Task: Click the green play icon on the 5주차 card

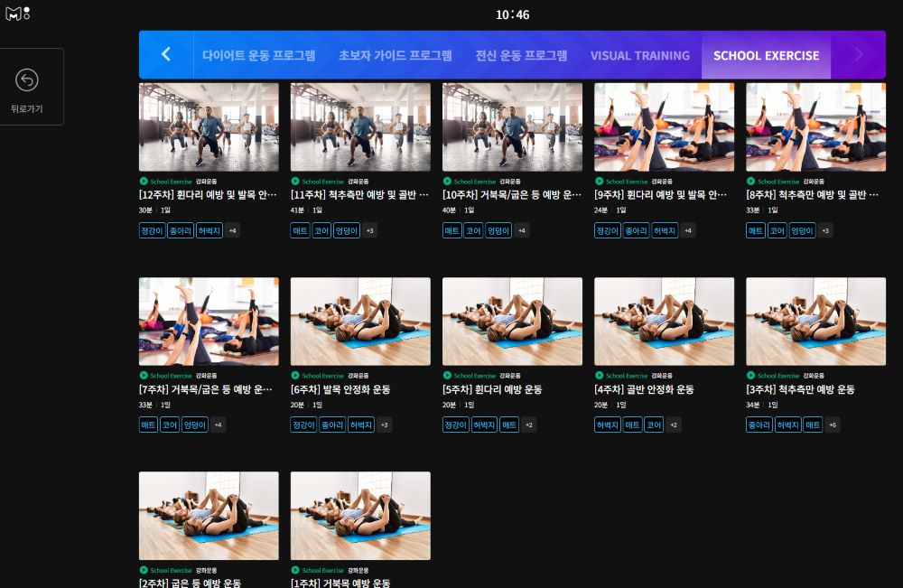Action: pyautogui.click(x=447, y=376)
